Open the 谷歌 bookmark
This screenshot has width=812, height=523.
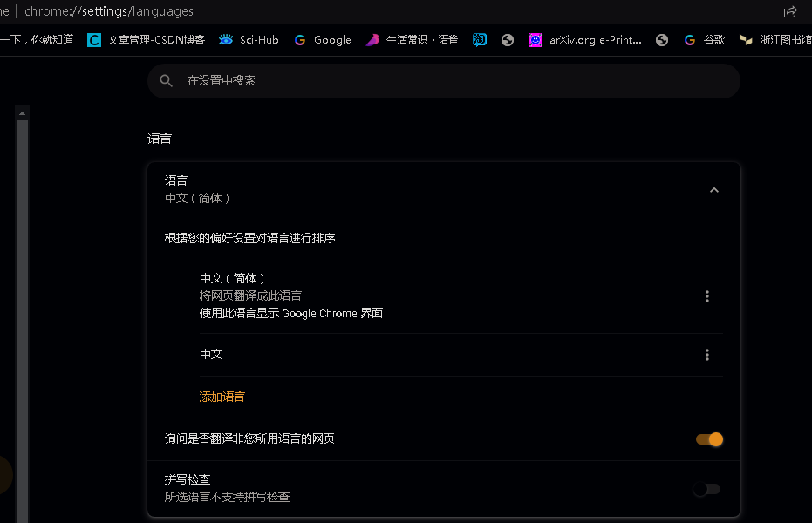point(704,39)
